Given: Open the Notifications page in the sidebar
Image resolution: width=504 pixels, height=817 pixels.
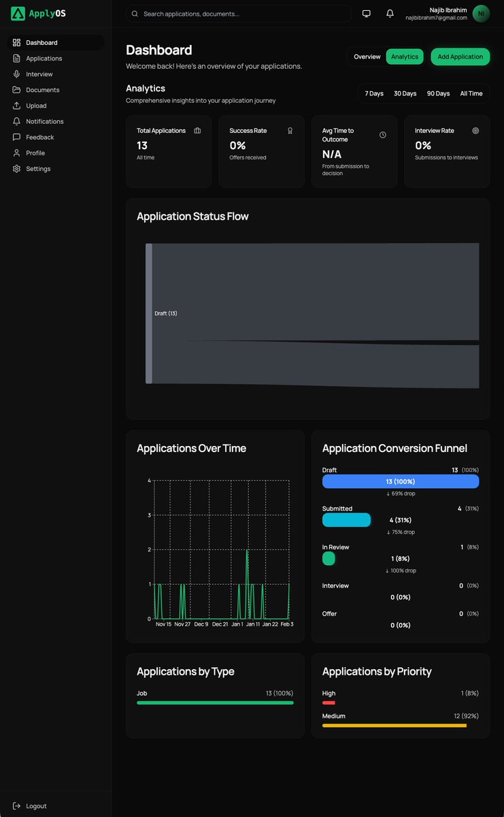Looking at the screenshot, I should pyautogui.click(x=56, y=121).
